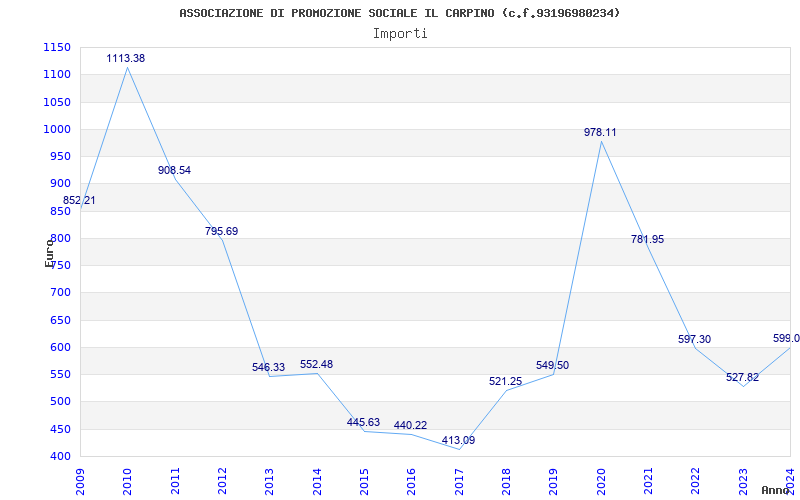Click the 2012 year axis label
The image size is (800, 500).
tap(221, 479)
